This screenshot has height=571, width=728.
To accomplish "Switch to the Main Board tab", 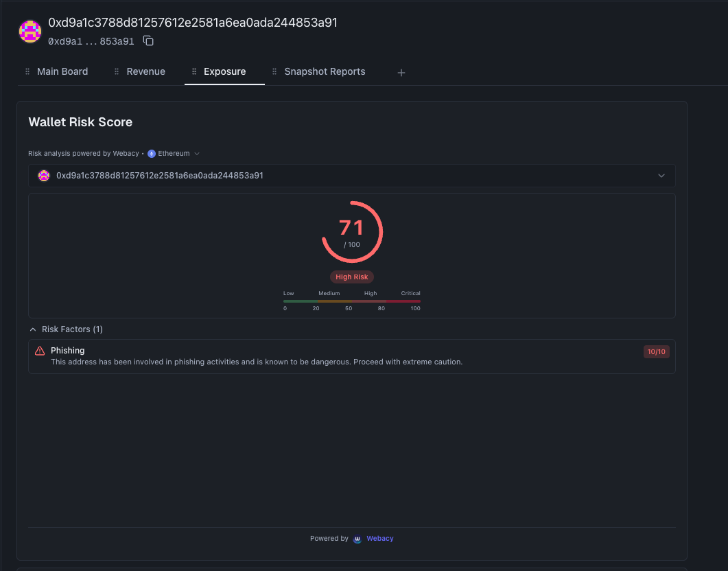I will tap(62, 71).
